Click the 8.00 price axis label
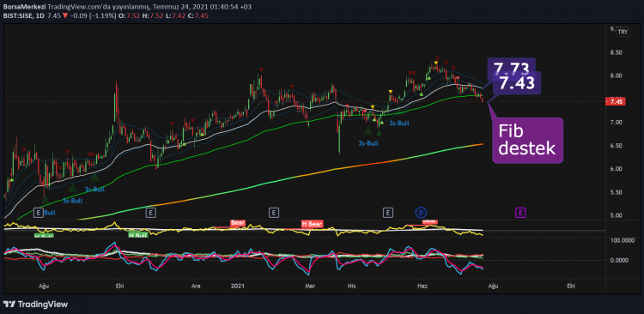Screen dimensions: 644x314 click(616, 76)
